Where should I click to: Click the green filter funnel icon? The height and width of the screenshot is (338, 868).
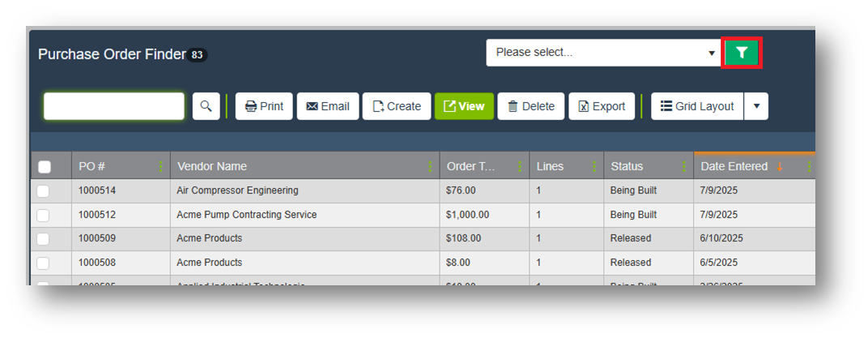[741, 53]
